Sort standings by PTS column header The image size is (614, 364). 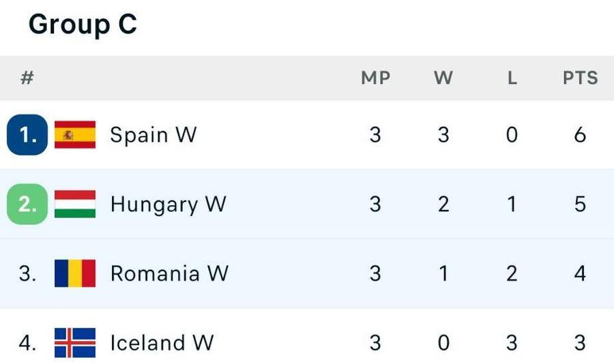[581, 78]
